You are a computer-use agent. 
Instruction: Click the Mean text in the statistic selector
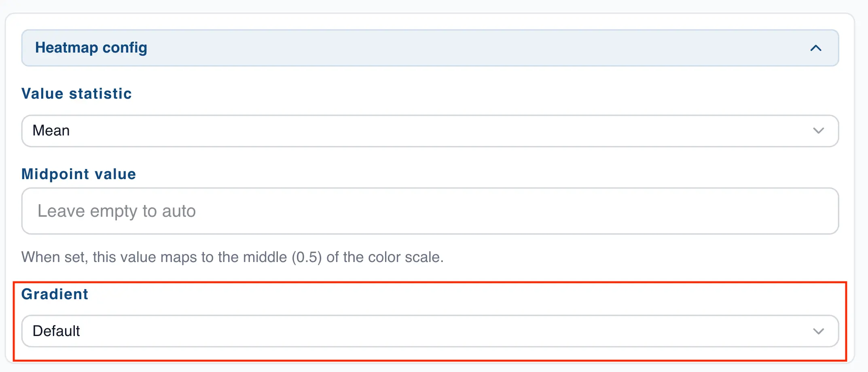(x=52, y=130)
